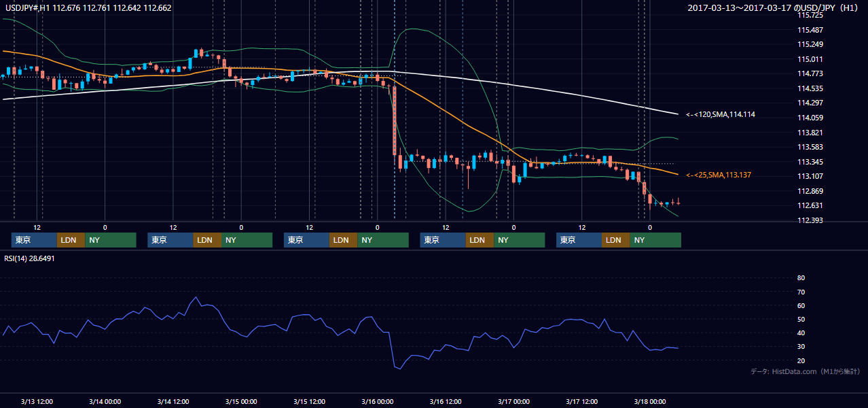Screen dimensions: 868x408
Task: Click price axis label 115.487
Action: [810, 29]
